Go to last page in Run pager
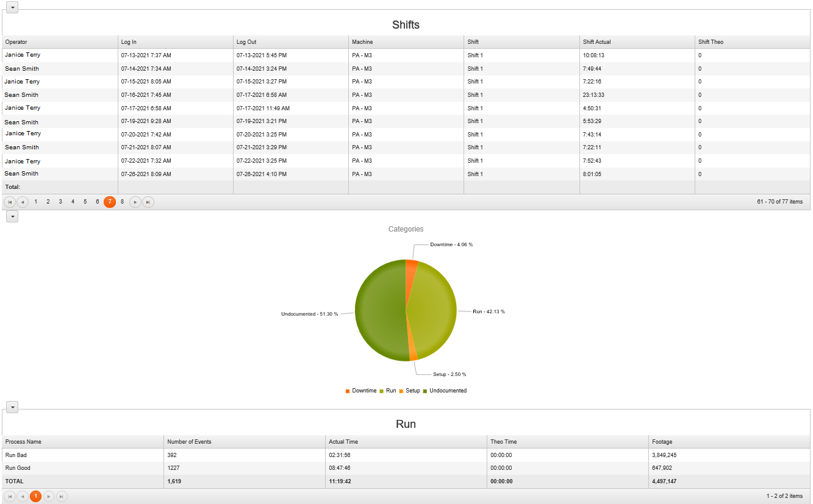The width and height of the screenshot is (813, 504). tap(62, 496)
